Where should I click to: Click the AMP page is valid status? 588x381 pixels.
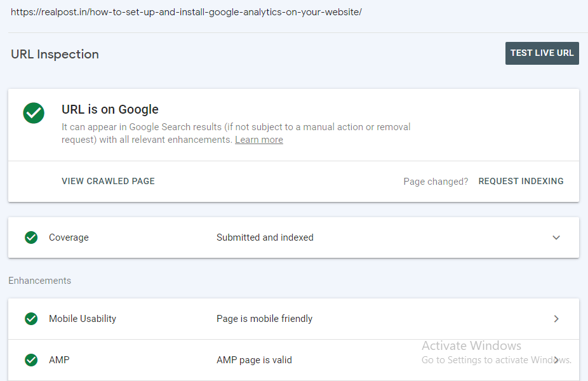pos(254,360)
